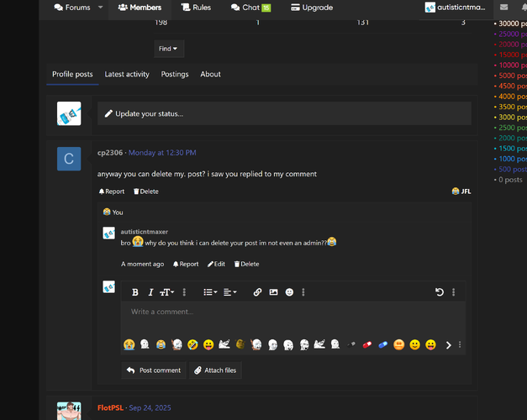This screenshot has width=527, height=420.
Task: Toggle bold formatting in comment editor
Action: pos(135,292)
